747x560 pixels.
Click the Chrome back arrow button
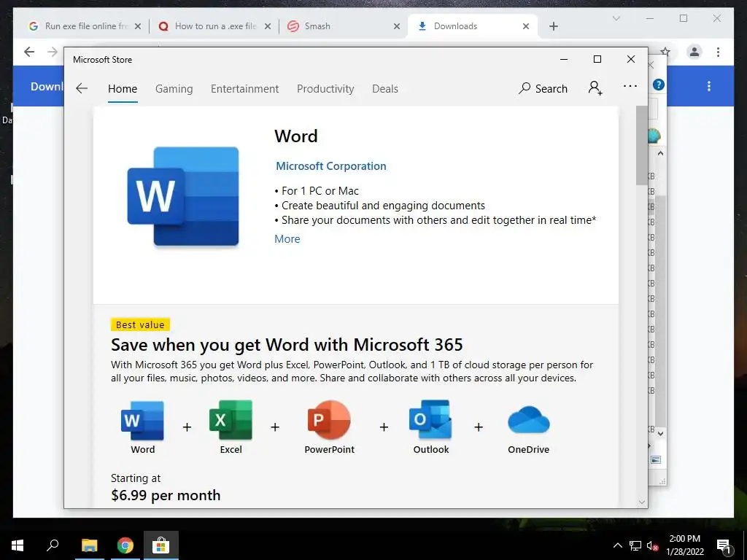tap(29, 52)
